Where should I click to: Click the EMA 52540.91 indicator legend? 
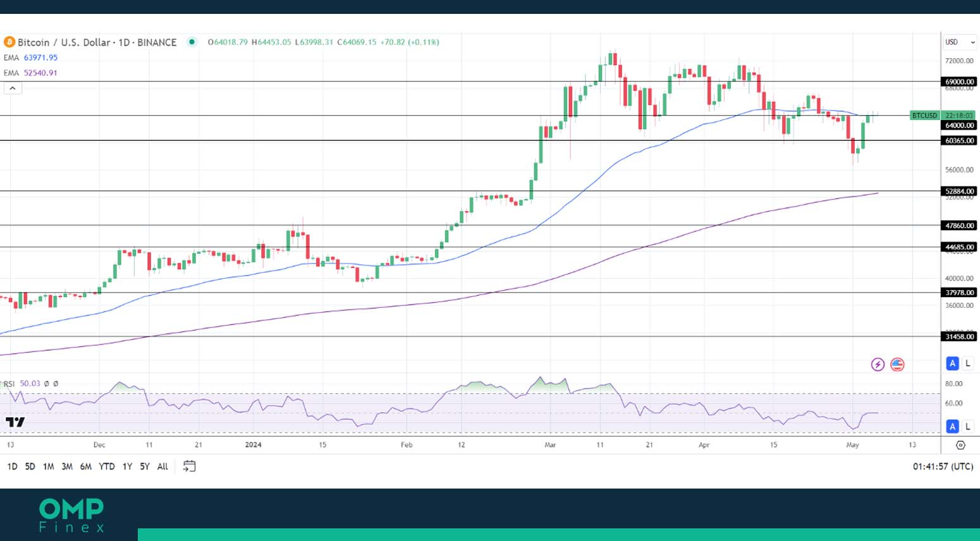30,73
